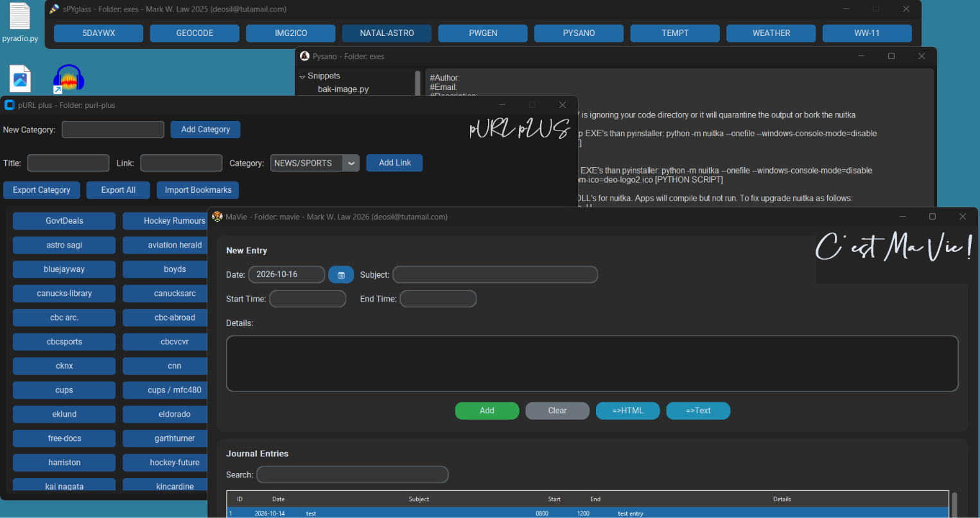Open the pyradio.py desktop file icon
The image size is (980, 518).
[20, 22]
